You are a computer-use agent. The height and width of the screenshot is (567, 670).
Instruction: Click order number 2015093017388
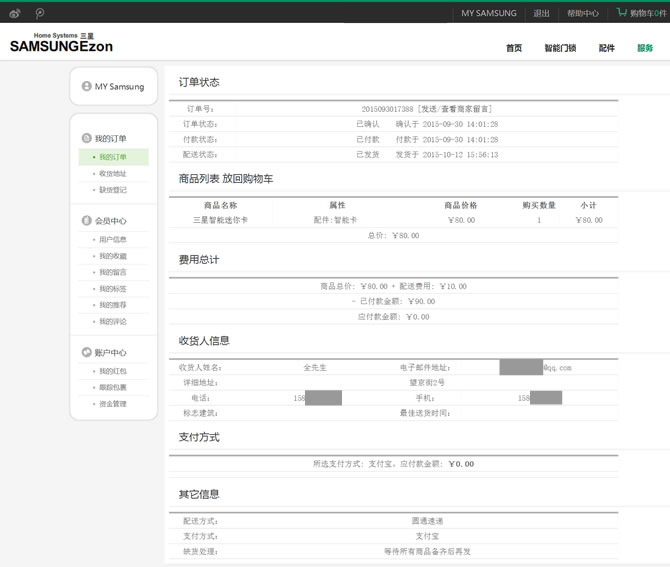pyautogui.click(x=387, y=109)
